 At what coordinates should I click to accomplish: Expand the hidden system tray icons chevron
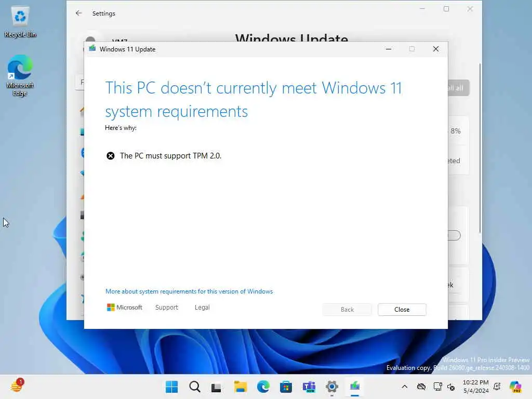pos(404,387)
